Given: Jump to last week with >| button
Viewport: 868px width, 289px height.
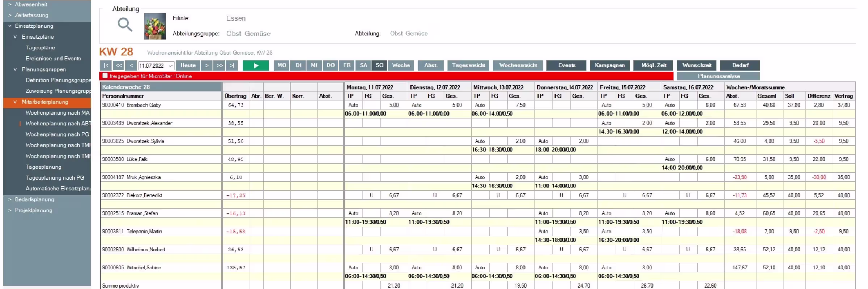Looking at the screenshot, I should point(232,65).
